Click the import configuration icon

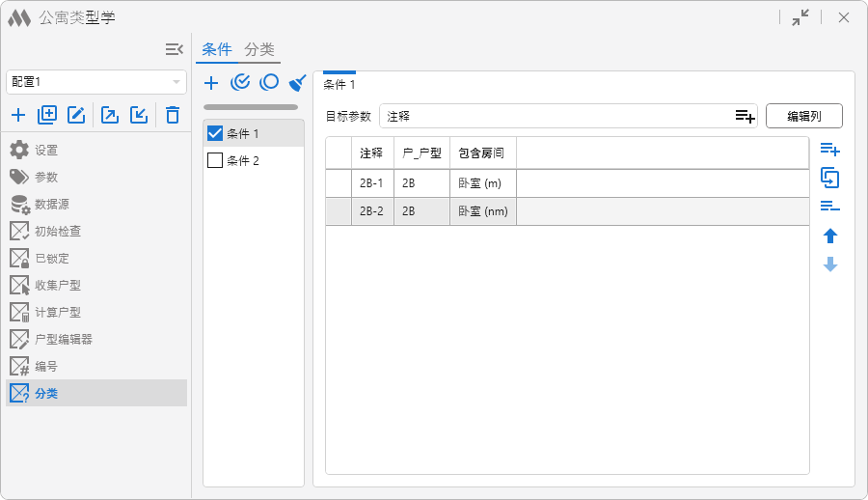139,116
